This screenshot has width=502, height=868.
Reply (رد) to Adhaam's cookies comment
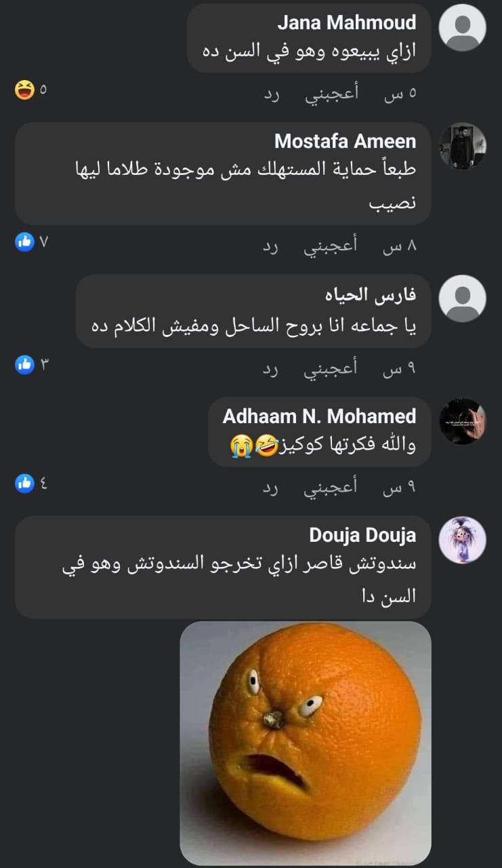[272, 488]
